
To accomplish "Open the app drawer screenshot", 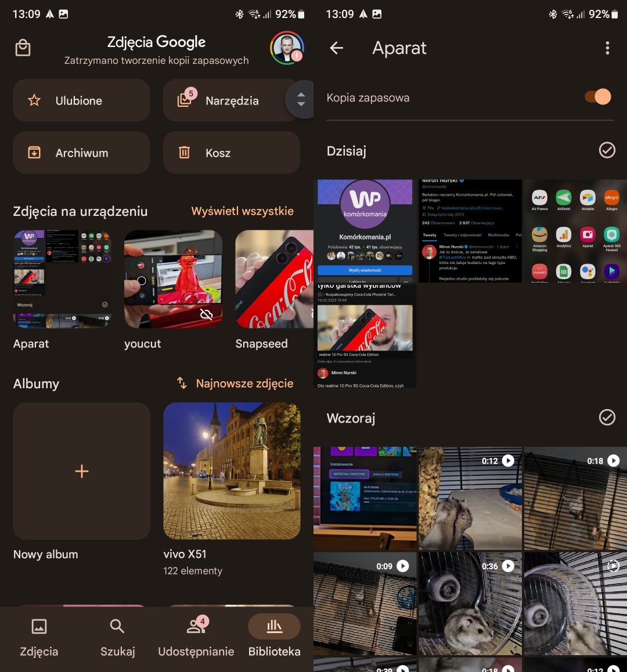I will pos(575,231).
